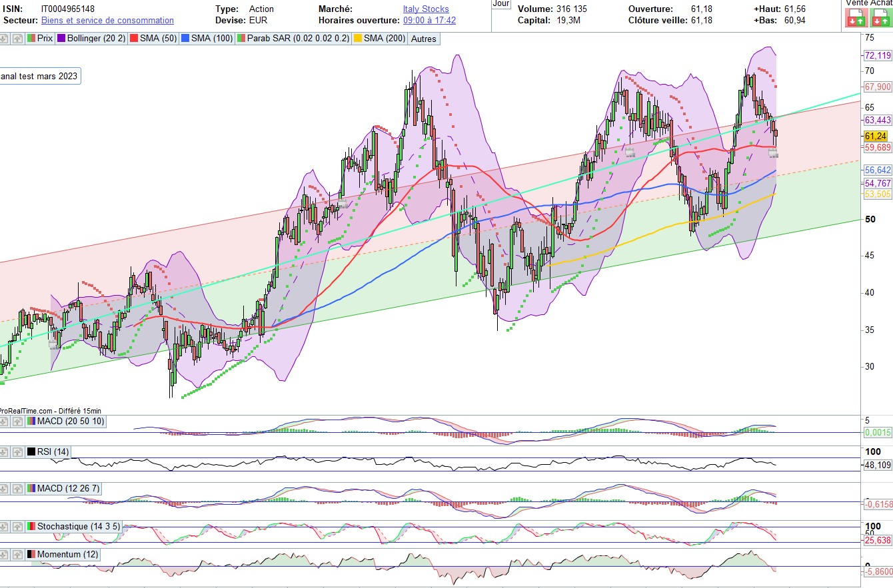Screen dimensions: 893x588
Task: Click the move-down arrow on the Stochastique panel
Action: click(5, 526)
